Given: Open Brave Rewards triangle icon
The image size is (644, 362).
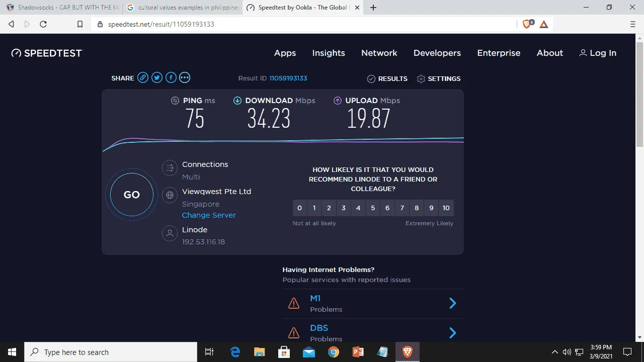Looking at the screenshot, I should pos(544,24).
